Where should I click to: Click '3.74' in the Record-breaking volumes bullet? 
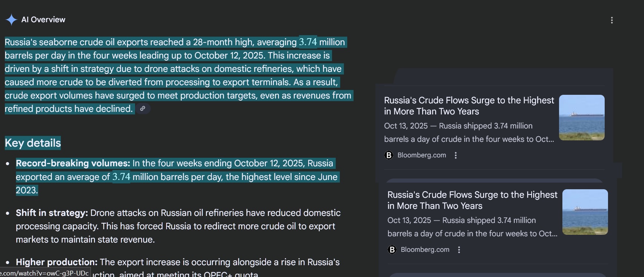coord(121,177)
